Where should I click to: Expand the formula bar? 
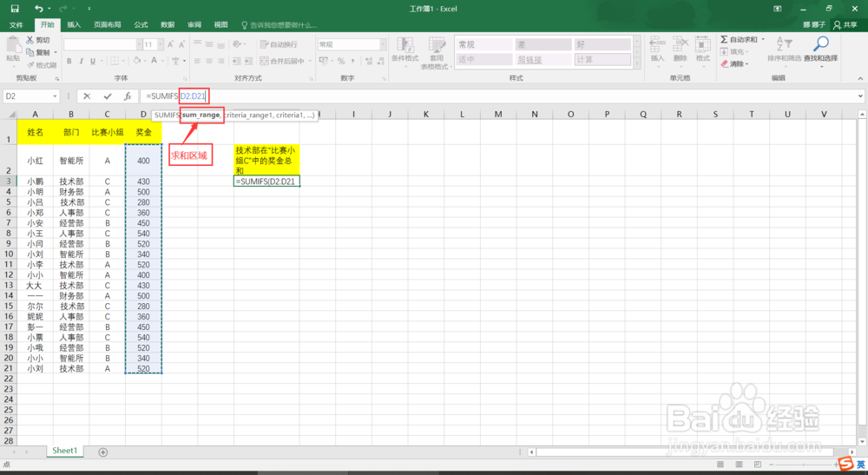click(860, 96)
